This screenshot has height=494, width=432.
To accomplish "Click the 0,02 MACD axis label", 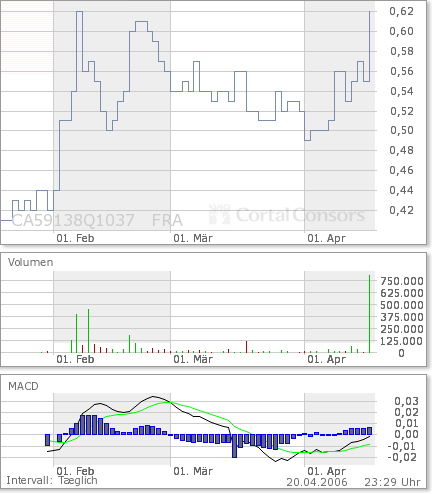I will [x=406, y=412].
